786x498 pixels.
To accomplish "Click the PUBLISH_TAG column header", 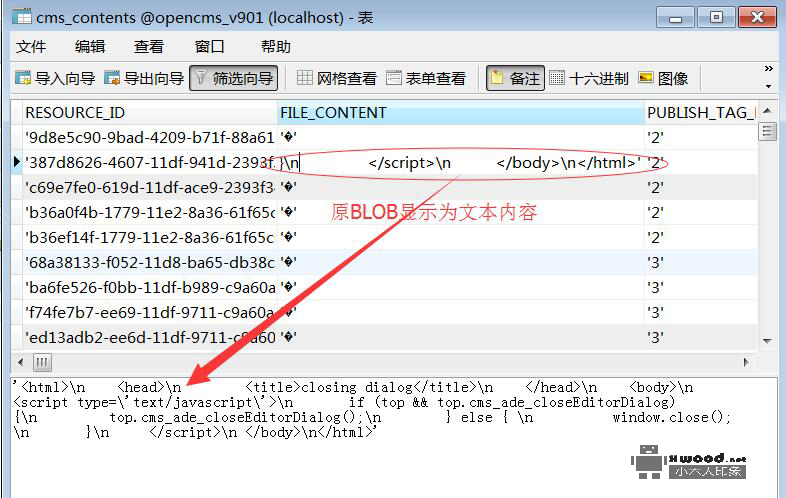I will pyautogui.click(x=701, y=113).
